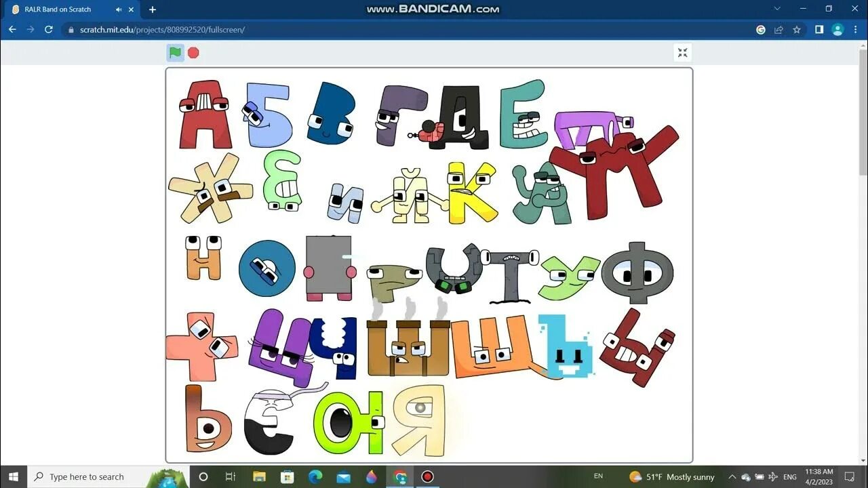
Task: Open Microsoft Store from taskbar
Action: point(287,476)
